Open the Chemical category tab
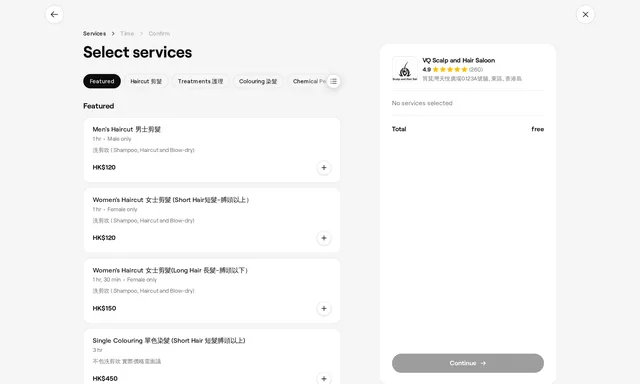Image resolution: width=640 pixels, height=384 pixels. [309, 81]
